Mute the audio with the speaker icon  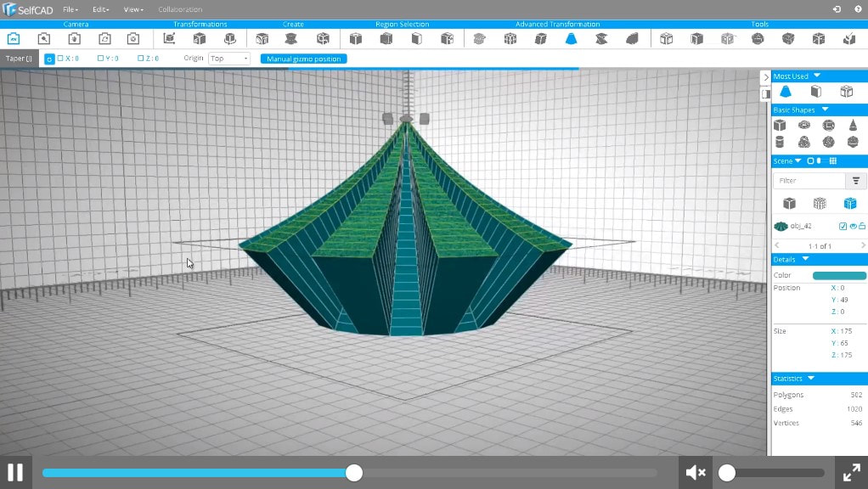coord(695,472)
